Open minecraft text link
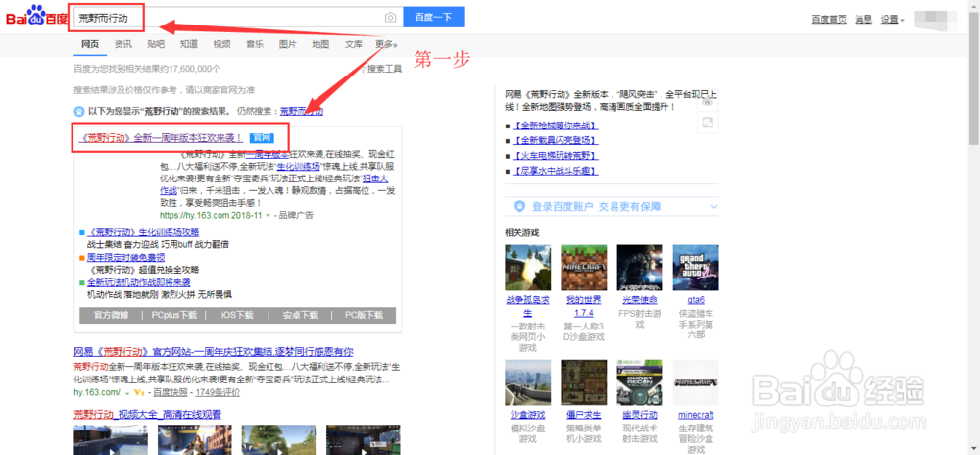 pos(696,415)
